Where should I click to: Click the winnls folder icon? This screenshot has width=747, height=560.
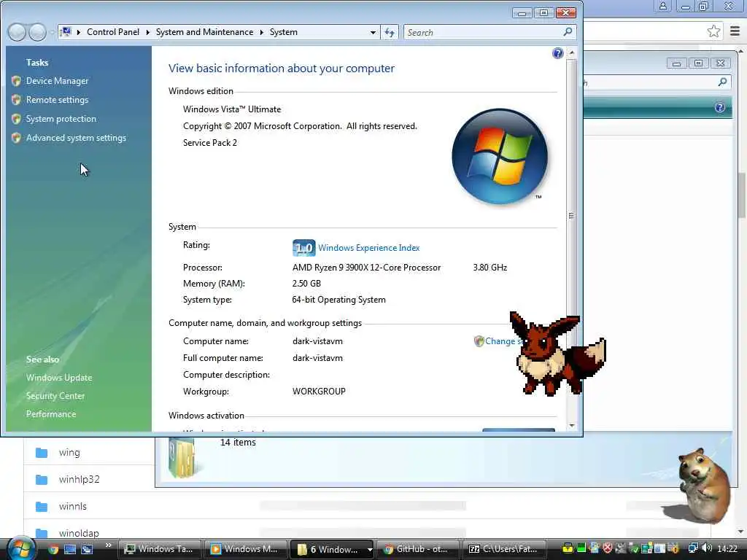coord(42,507)
